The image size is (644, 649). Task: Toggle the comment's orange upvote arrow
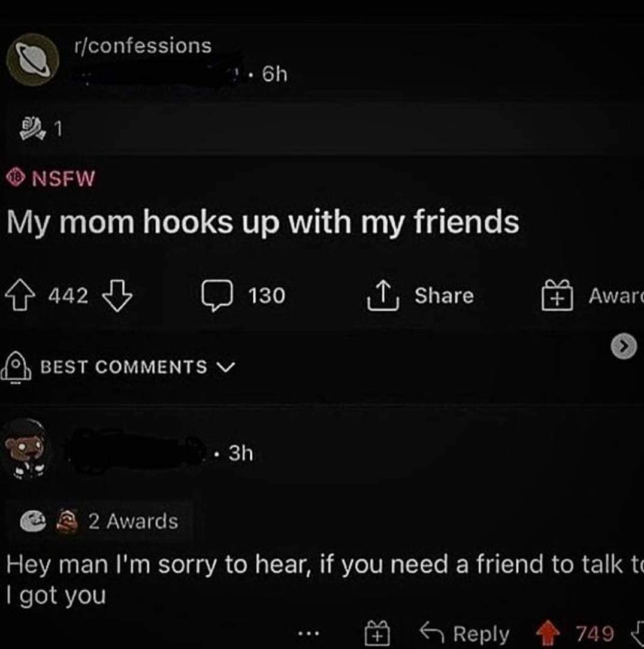pos(548,632)
